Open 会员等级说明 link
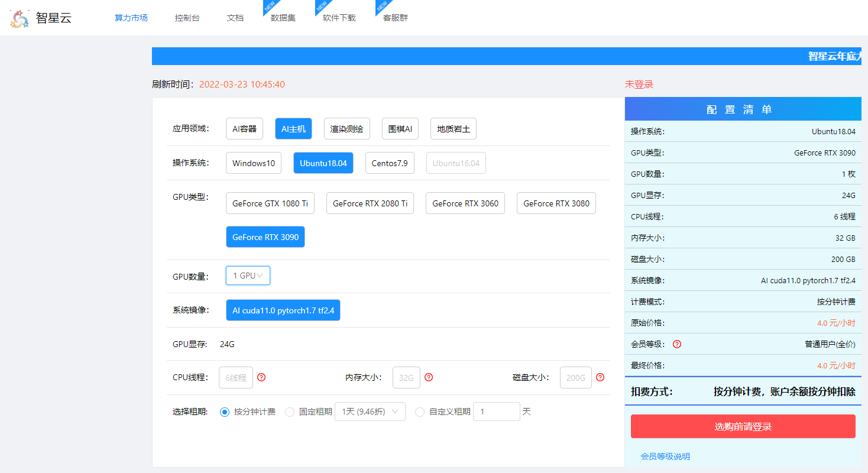The height and width of the screenshot is (473, 868). point(665,456)
